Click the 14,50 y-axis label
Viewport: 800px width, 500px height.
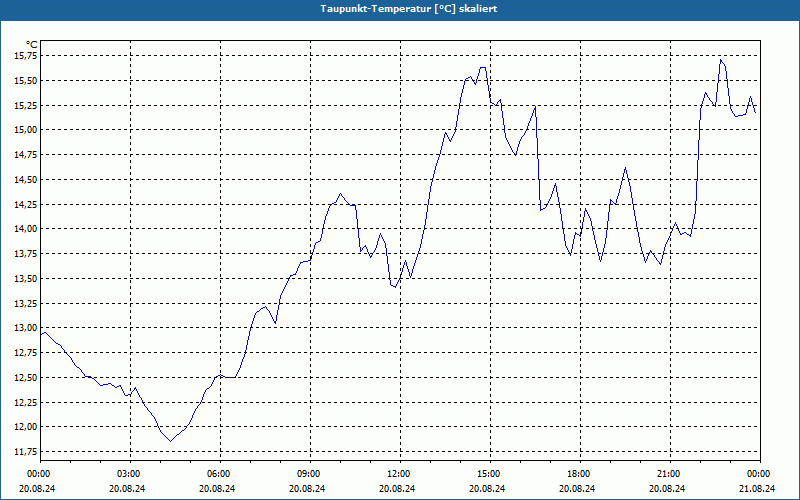point(26,180)
